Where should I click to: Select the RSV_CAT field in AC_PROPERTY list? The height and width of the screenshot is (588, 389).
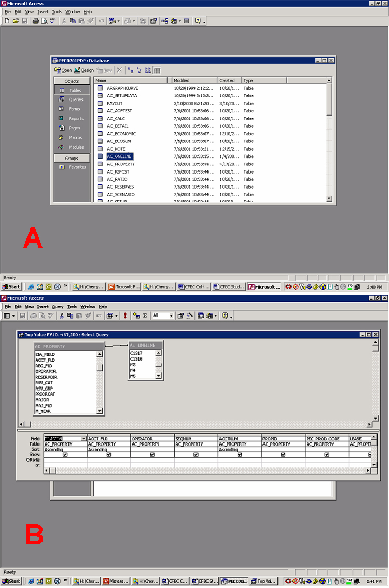(x=44, y=383)
